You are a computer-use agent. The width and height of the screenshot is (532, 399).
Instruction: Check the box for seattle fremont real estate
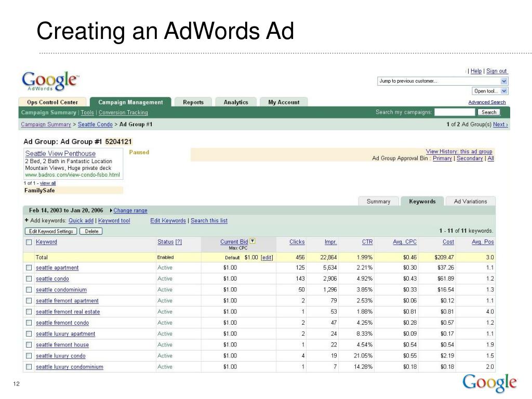pyautogui.click(x=29, y=312)
